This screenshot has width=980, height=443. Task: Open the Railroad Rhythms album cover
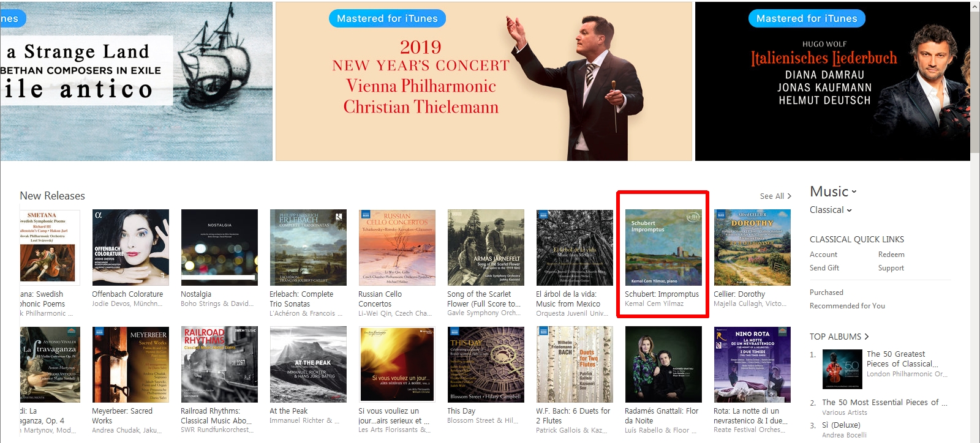click(219, 364)
